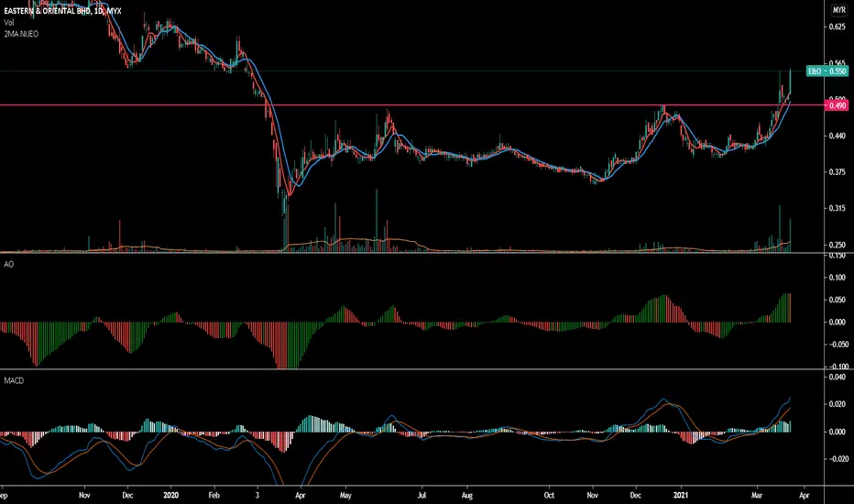The image size is (854, 504).
Task: Click the Aug time axis label
Action: pyautogui.click(x=466, y=495)
